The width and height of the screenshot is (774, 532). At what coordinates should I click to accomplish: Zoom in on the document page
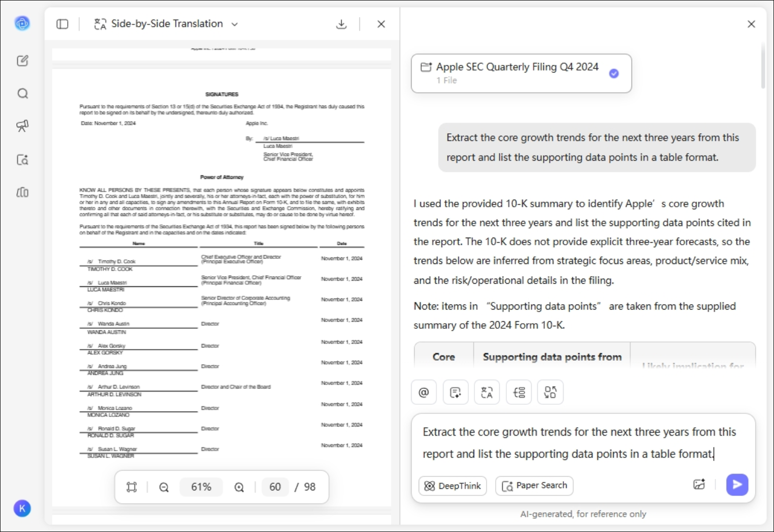[239, 487]
